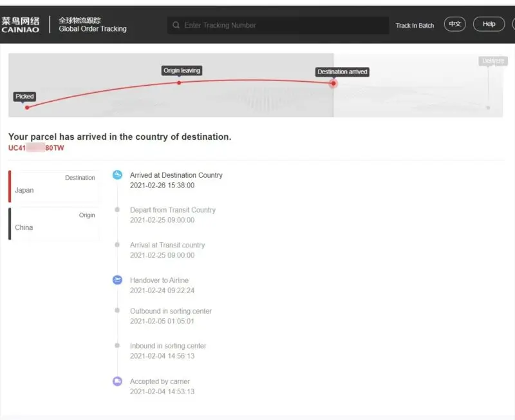Click the Depart from Transit Country dot
515x420 pixels.
[x=117, y=210]
